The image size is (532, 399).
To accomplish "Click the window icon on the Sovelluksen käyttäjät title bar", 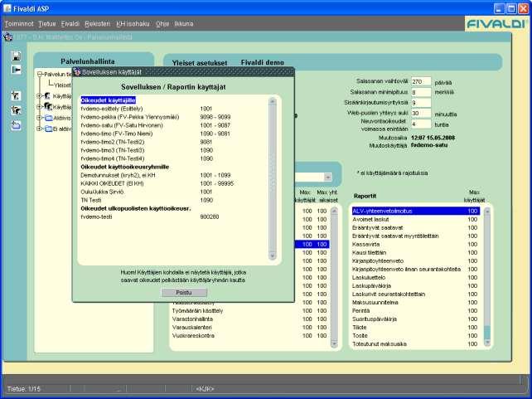I will [x=77, y=72].
